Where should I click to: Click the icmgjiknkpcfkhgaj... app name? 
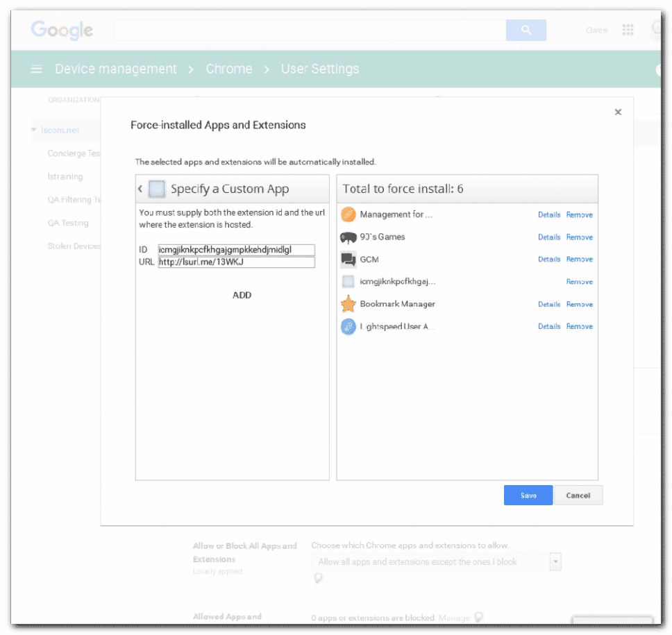[x=398, y=282]
